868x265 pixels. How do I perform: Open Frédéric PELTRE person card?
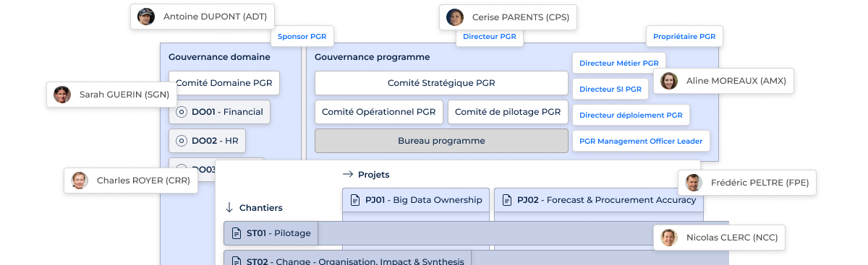(747, 183)
